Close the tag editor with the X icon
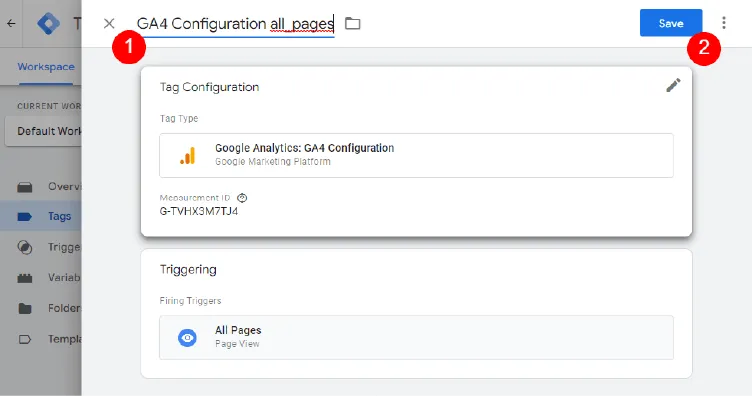The image size is (752, 396). coord(109,23)
